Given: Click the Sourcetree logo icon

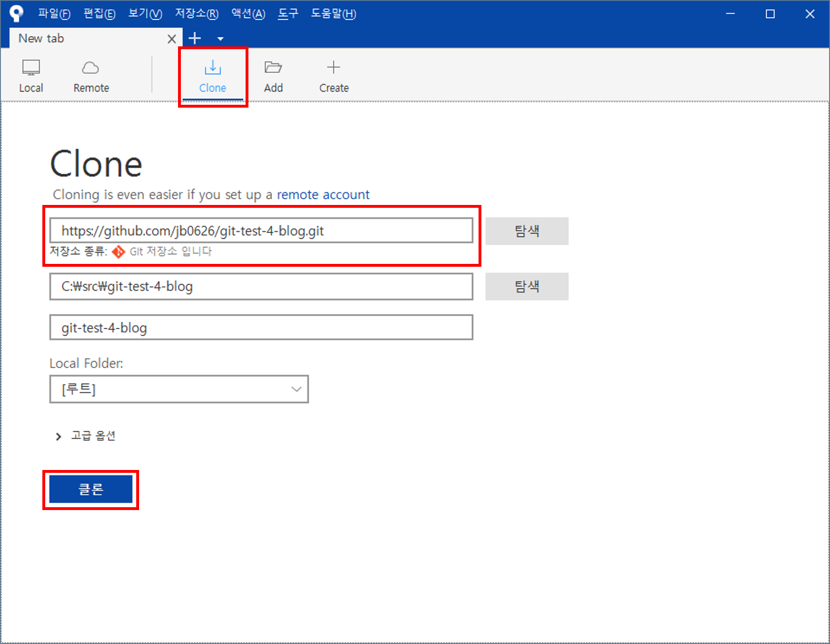Looking at the screenshot, I should (17, 14).
